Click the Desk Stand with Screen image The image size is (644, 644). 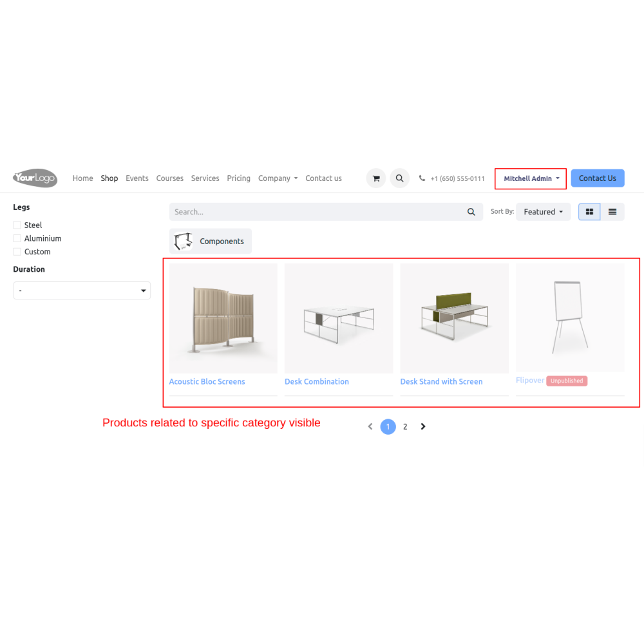pyautogui.click(x=454, y=318)
